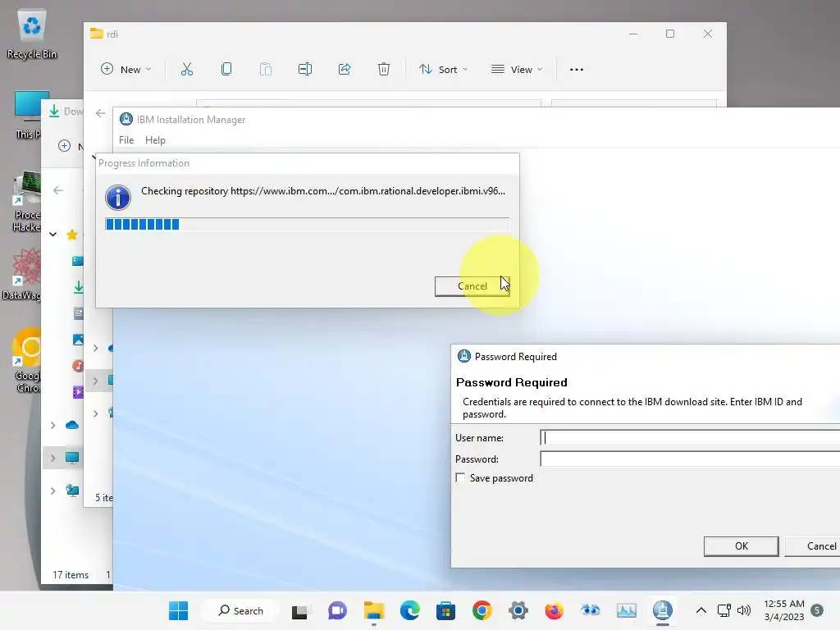
Task: Launch Google Chrome from the taskbar
Action: tap(482, 610)
